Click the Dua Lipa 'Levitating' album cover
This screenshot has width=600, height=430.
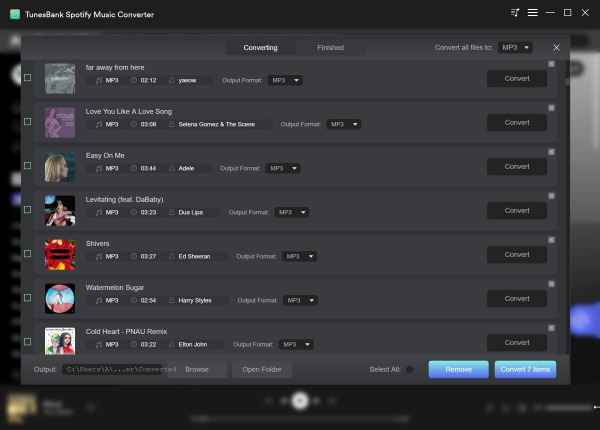tap(60, 210)
